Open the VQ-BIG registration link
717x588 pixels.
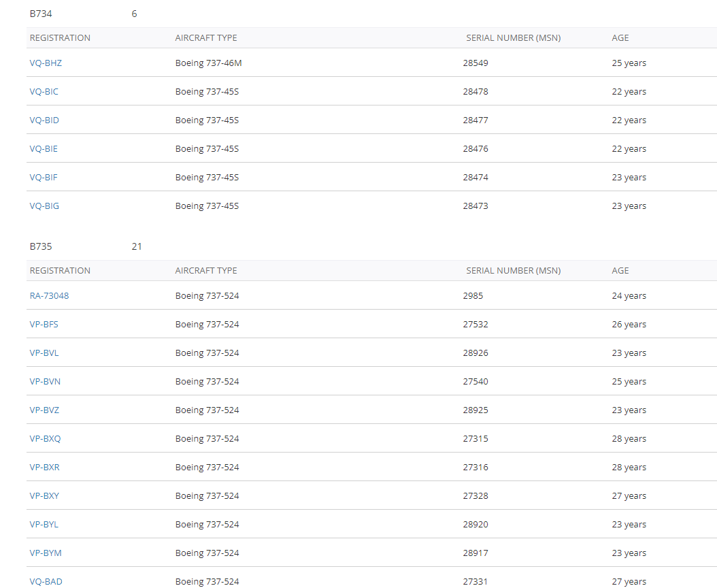(x=44, y=206)
